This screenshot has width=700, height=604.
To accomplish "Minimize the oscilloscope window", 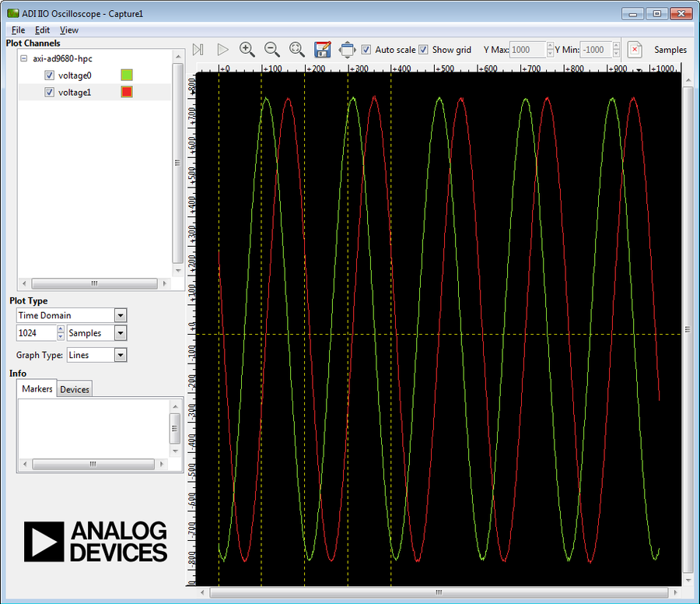I will click(632, 13).
